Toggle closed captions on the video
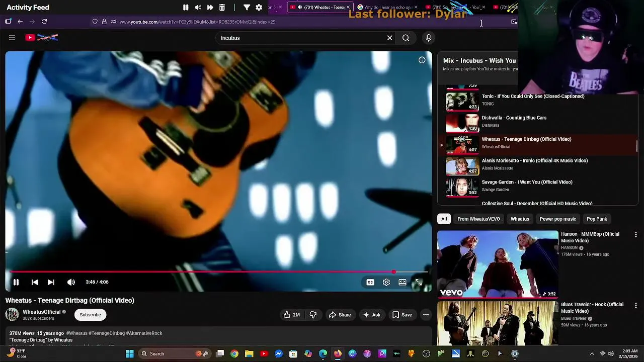The height and width of the screenshot is (362, 644). click(x=370, y=282)
